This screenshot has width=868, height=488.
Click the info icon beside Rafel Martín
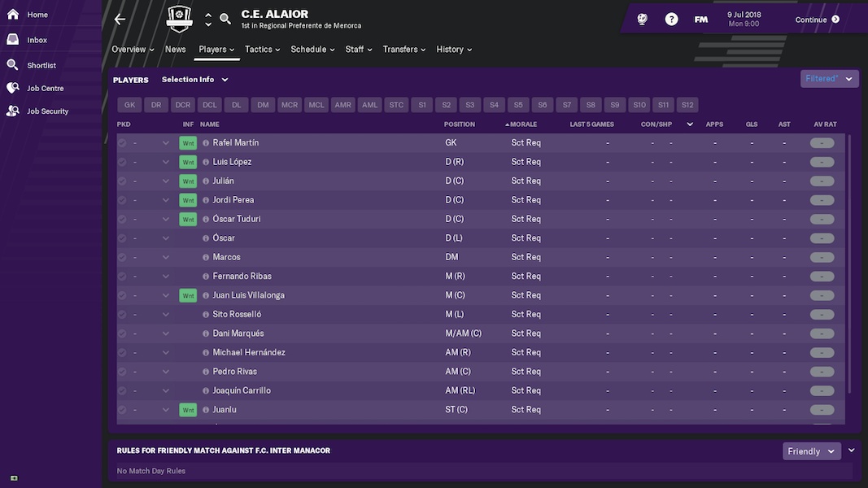point(206,143)
